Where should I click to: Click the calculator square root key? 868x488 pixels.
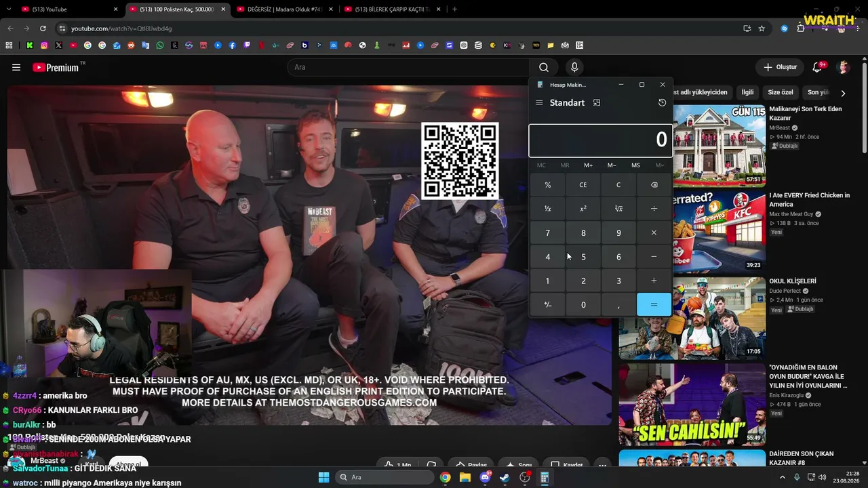(x=618, y=209)
